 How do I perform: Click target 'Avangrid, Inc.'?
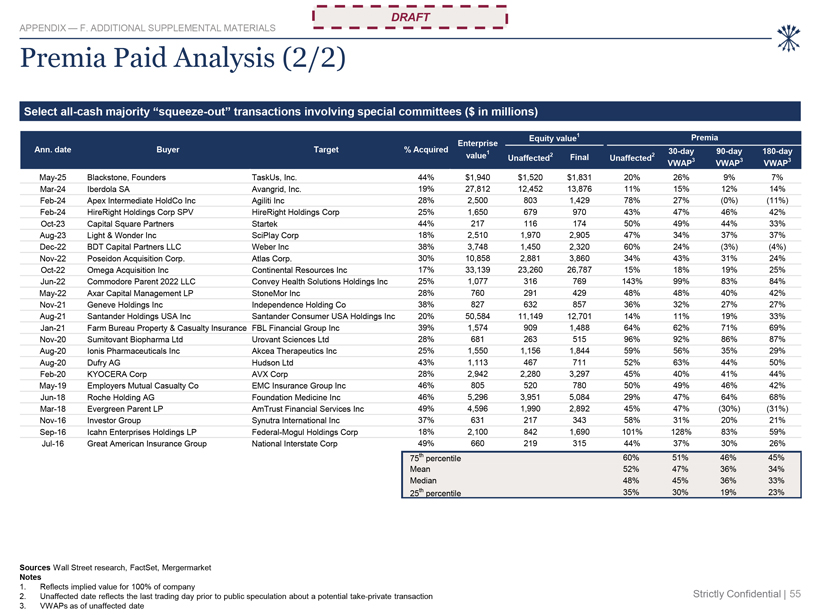(x=276, y=189)
